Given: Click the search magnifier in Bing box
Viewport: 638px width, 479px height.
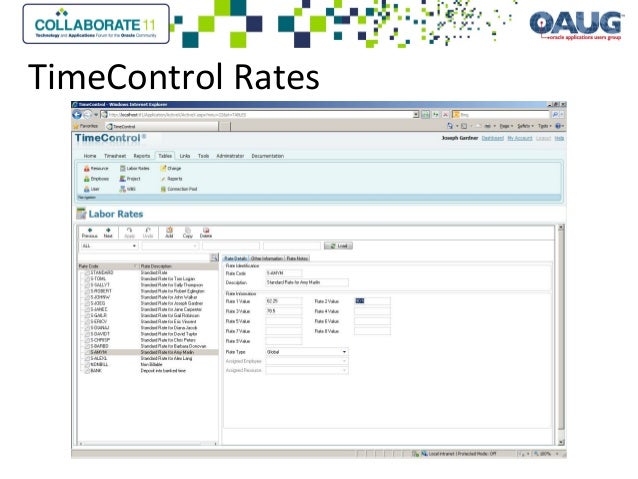Looking at the screenshot, I should coord(555,115).
